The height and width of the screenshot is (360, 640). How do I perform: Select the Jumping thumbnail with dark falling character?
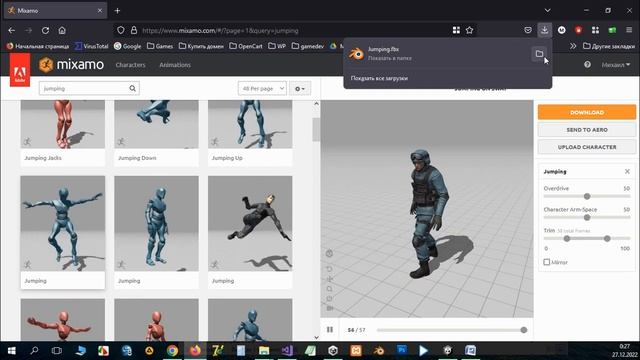250,224
